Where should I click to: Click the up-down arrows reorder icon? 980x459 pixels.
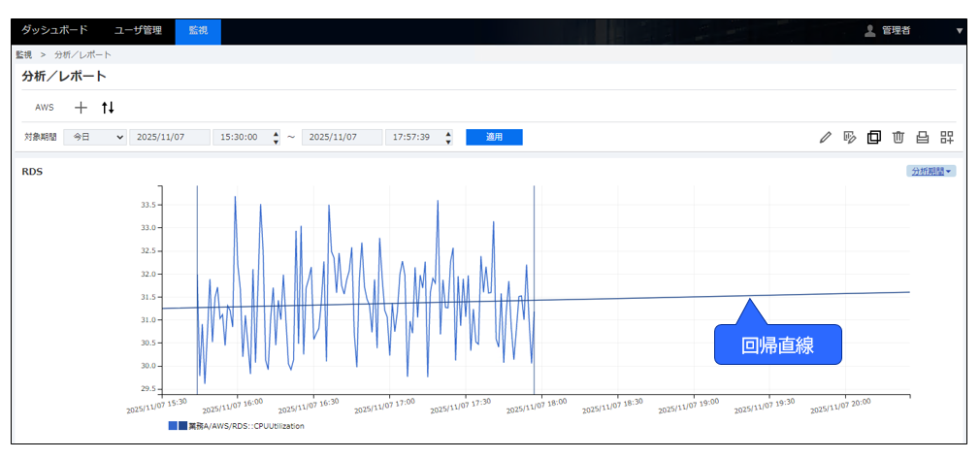click(x=108, y=107)
